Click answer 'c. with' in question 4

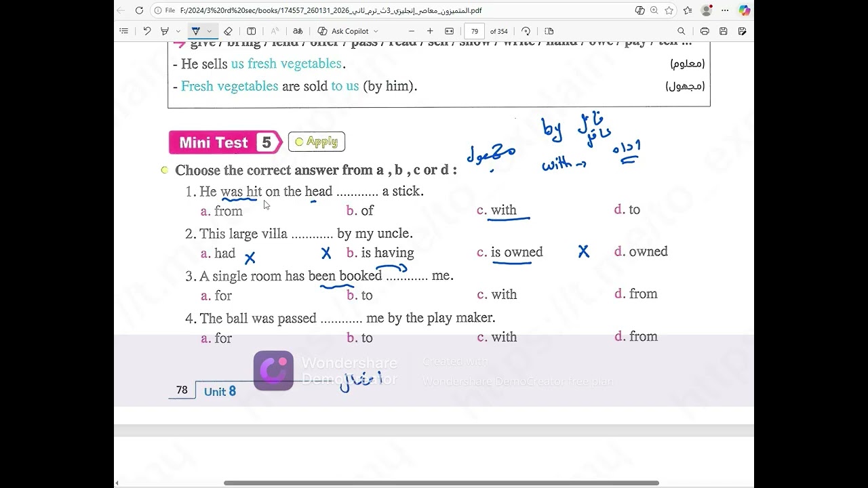tap(496, 337)
